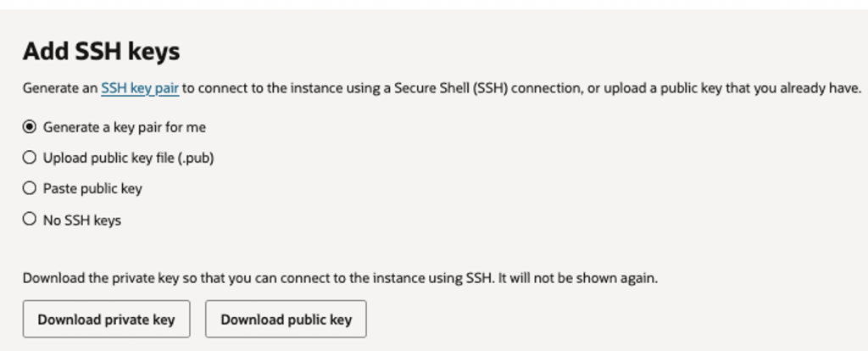This screenshot has width=868, height=351.
Task: Select the Paste public key radio button
Action: (x=30, y=189)
